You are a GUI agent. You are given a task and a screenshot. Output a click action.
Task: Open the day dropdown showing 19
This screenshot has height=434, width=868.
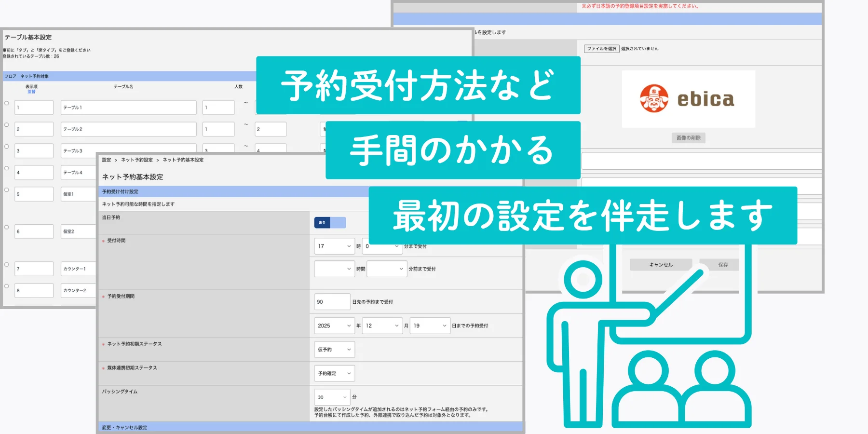430,325
